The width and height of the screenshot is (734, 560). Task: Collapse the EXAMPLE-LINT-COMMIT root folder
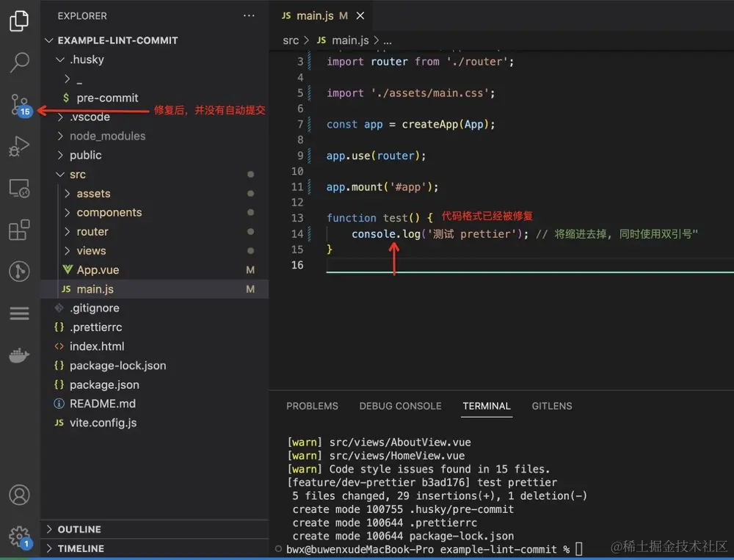(x=48, y=40)
